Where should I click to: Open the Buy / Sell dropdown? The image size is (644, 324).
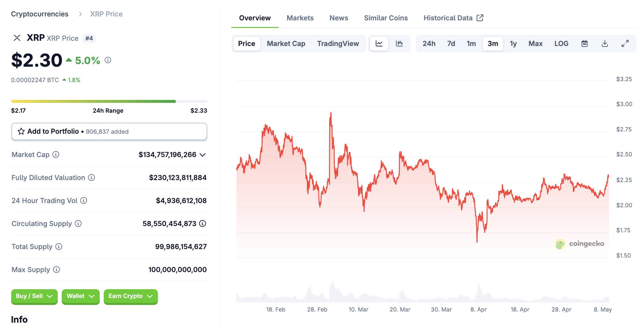[x=34, y=296]
